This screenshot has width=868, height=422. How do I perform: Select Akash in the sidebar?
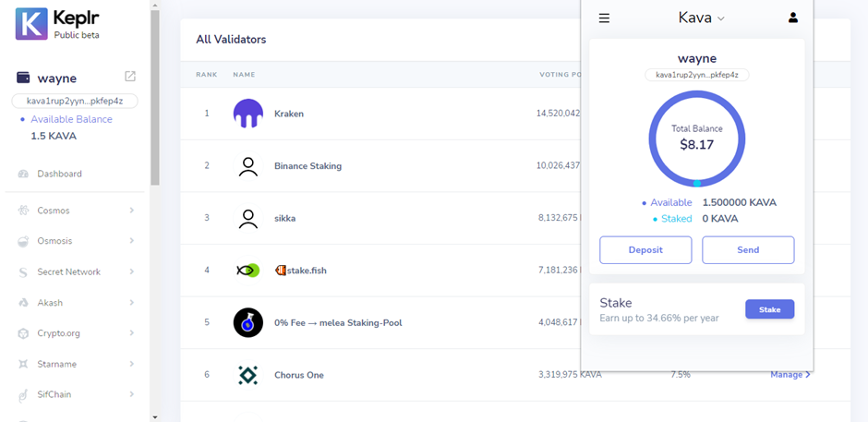click(50, 303)
